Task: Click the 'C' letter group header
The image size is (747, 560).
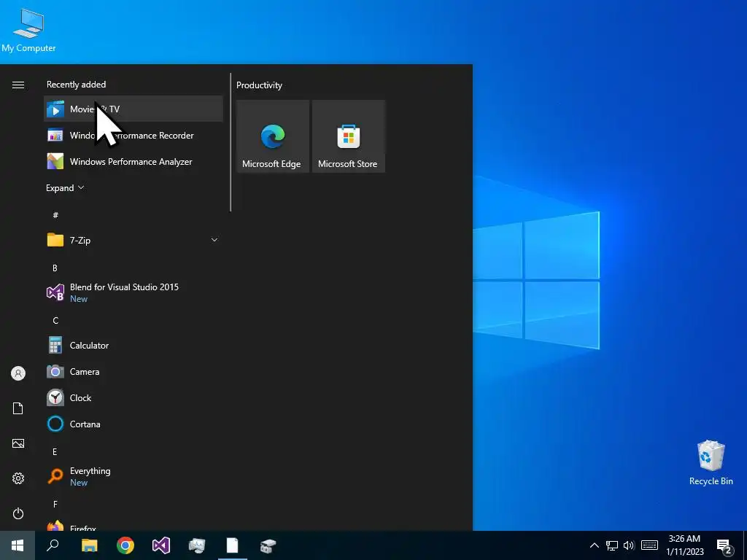Action: (55, 321)
